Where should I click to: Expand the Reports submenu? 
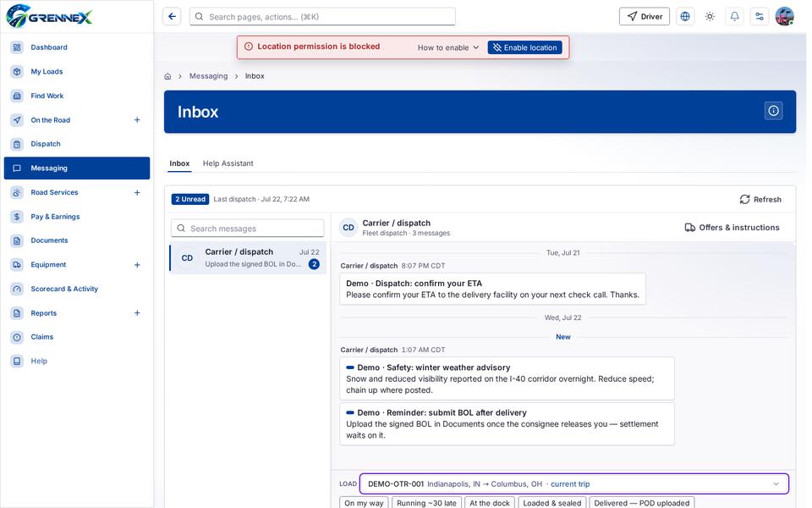click(x=137, y=313)
